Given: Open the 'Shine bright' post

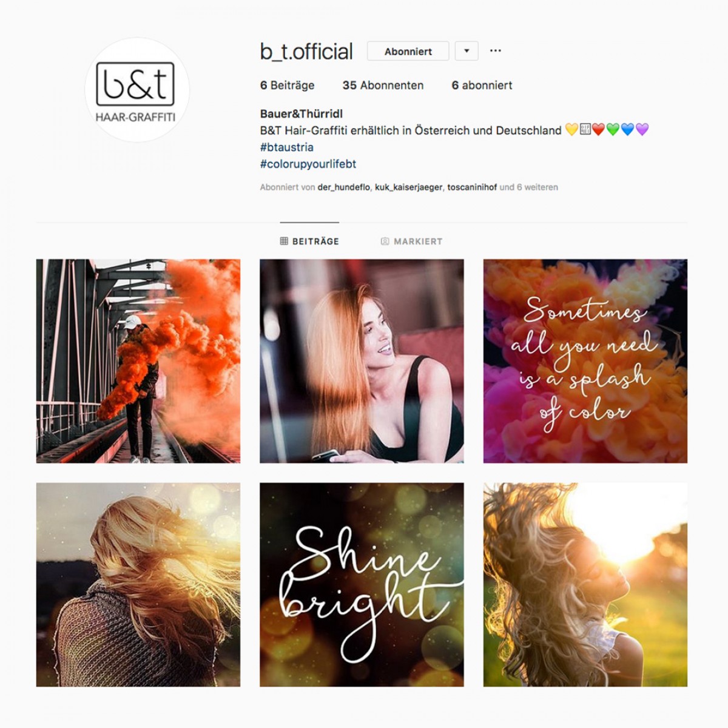Looking at the screenshot, I should (x=362, y=585).
